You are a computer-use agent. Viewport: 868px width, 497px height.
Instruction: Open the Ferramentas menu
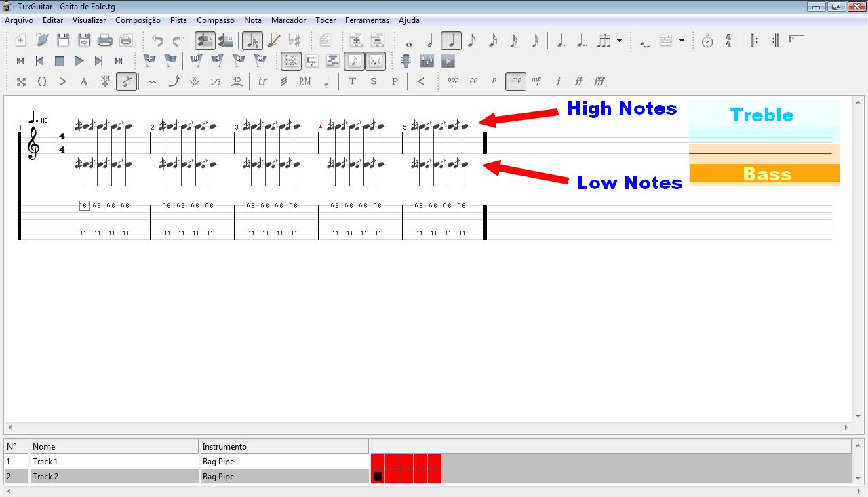coord(367,20)
